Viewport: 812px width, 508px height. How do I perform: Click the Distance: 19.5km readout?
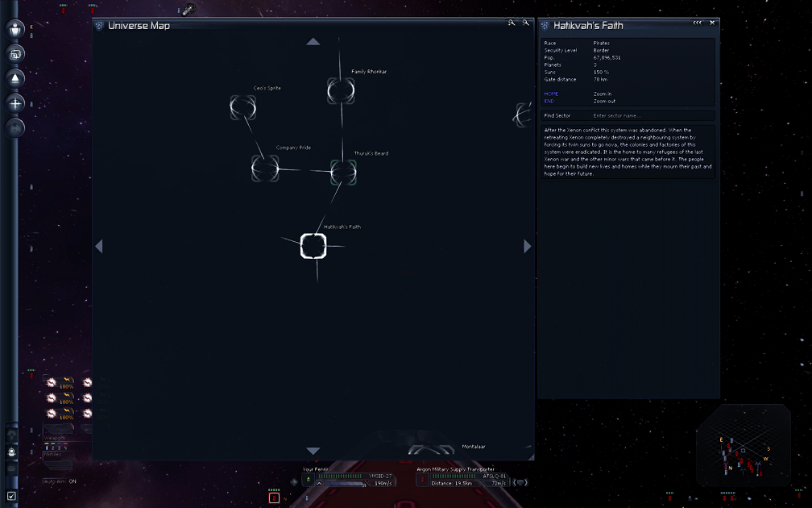pos(452,484)
